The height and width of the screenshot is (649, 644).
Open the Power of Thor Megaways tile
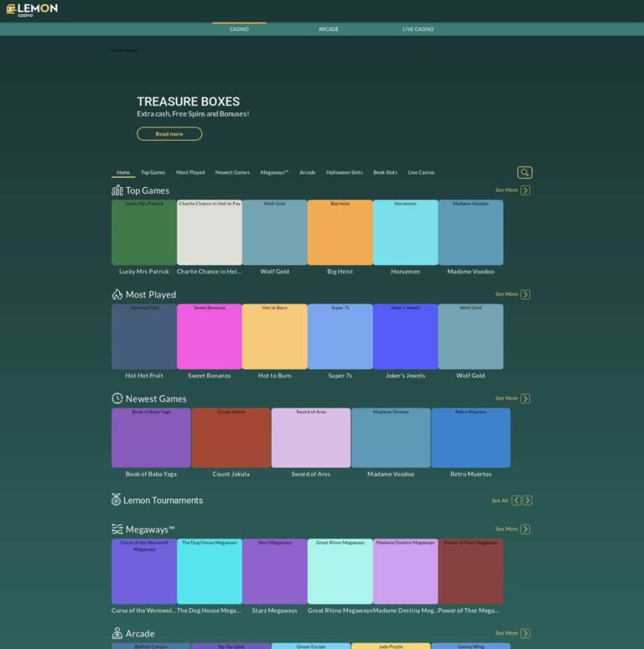[471, 572]
